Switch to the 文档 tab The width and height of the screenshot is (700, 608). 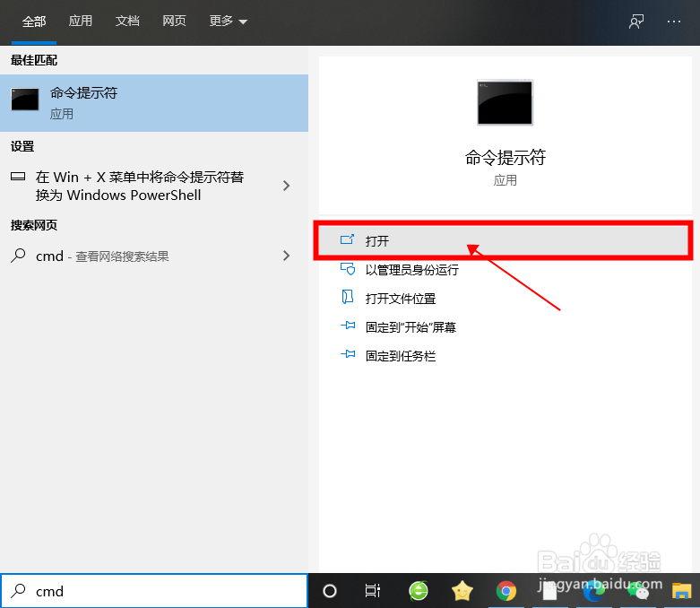click(x=127, y=21)
